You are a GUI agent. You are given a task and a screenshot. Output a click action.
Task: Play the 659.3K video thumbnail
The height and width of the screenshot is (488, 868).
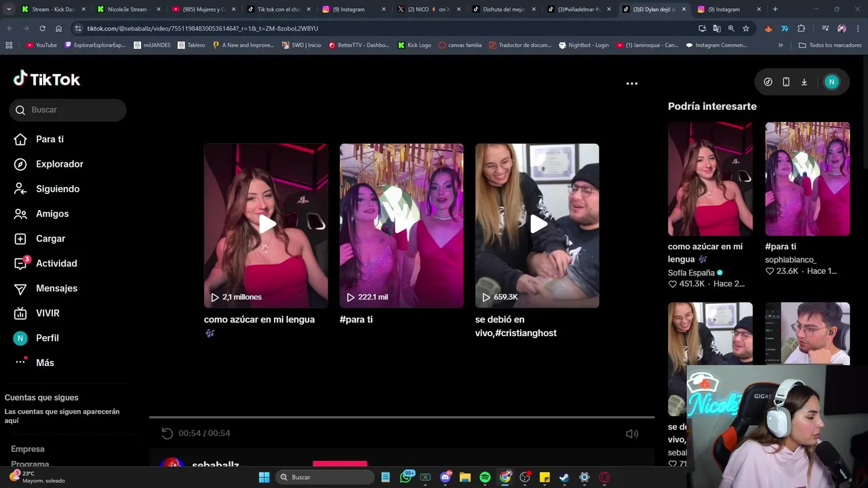click(x=537, y=226)
